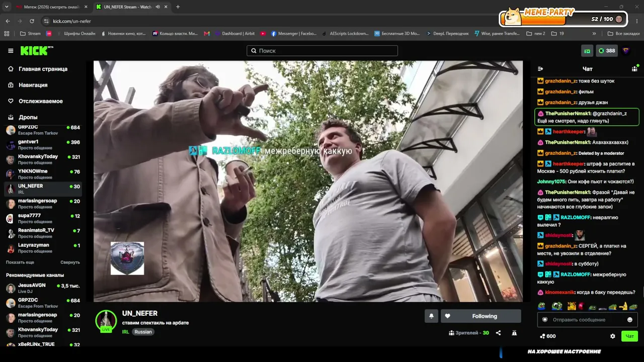Image resolution: width=644 pixels, height=362 pixels.
Task: Click the IRL category link under stream title
Action: tap(125, 332)
